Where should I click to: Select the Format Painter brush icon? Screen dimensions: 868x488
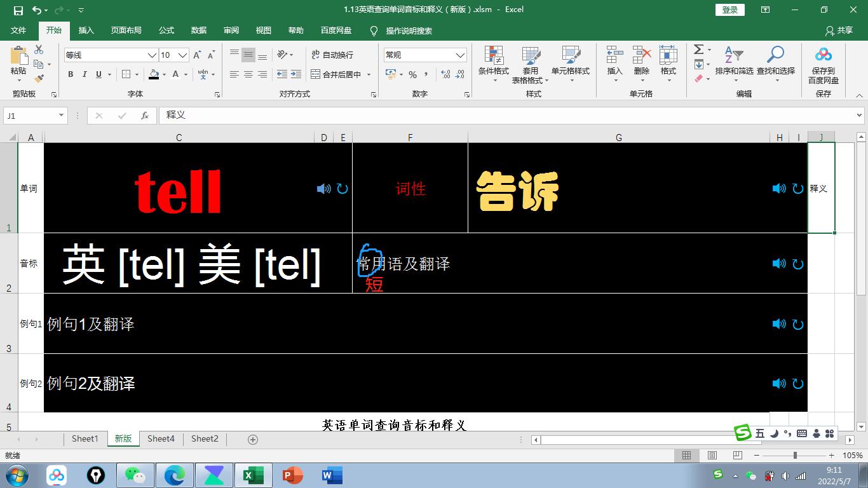coord(38,78)
